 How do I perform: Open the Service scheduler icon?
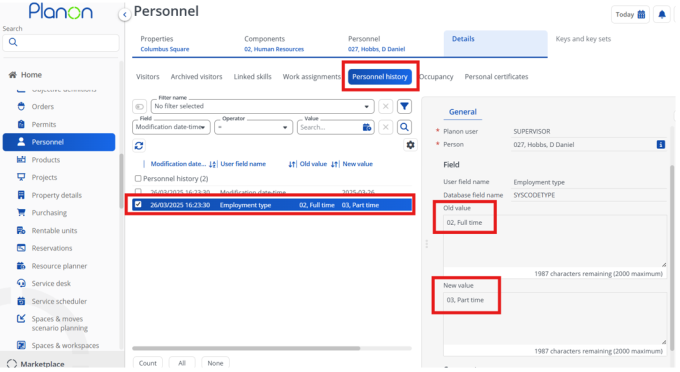point(21,301)
